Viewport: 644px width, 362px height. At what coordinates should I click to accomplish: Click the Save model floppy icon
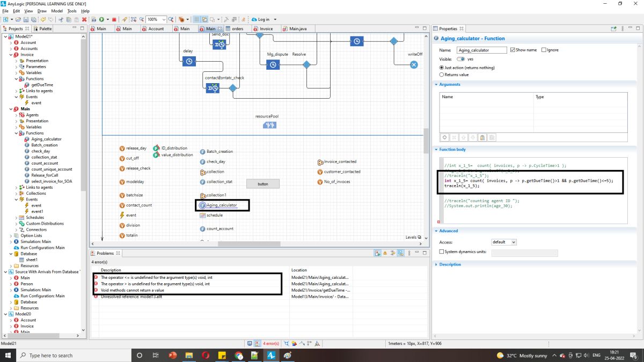(25, 19)
